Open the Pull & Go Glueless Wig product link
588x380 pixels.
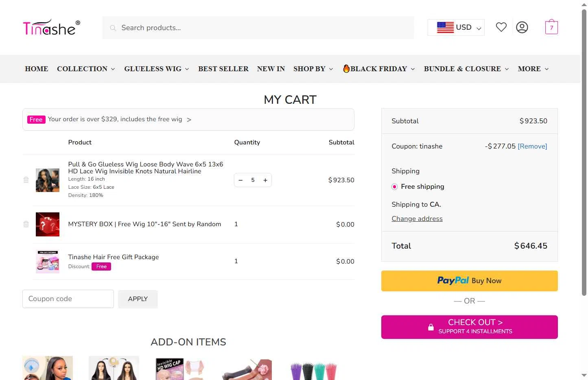(146, 168)
